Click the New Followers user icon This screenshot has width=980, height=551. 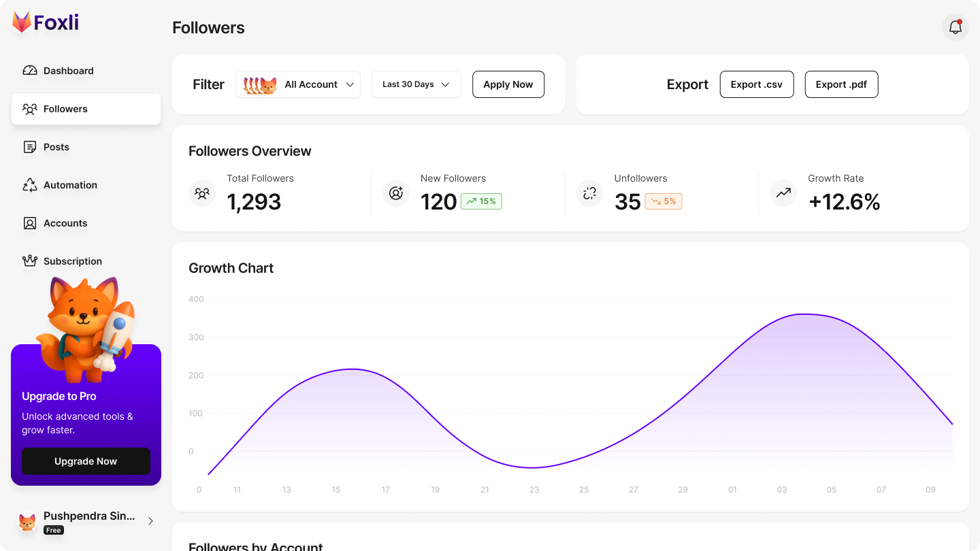pyautogui.click(x=395, y=193)
